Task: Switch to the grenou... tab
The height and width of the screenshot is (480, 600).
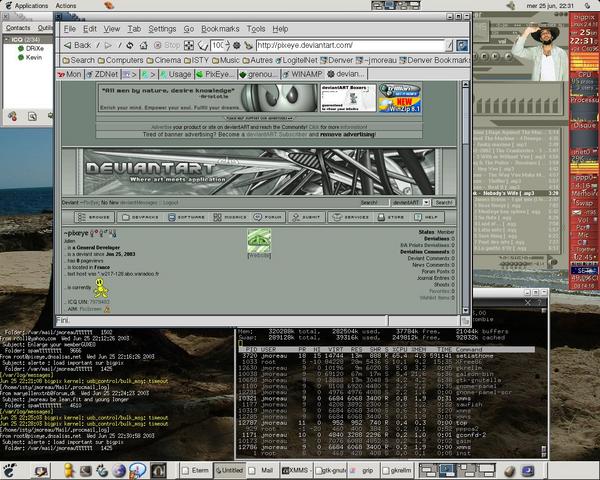Action: coord(258,74)
